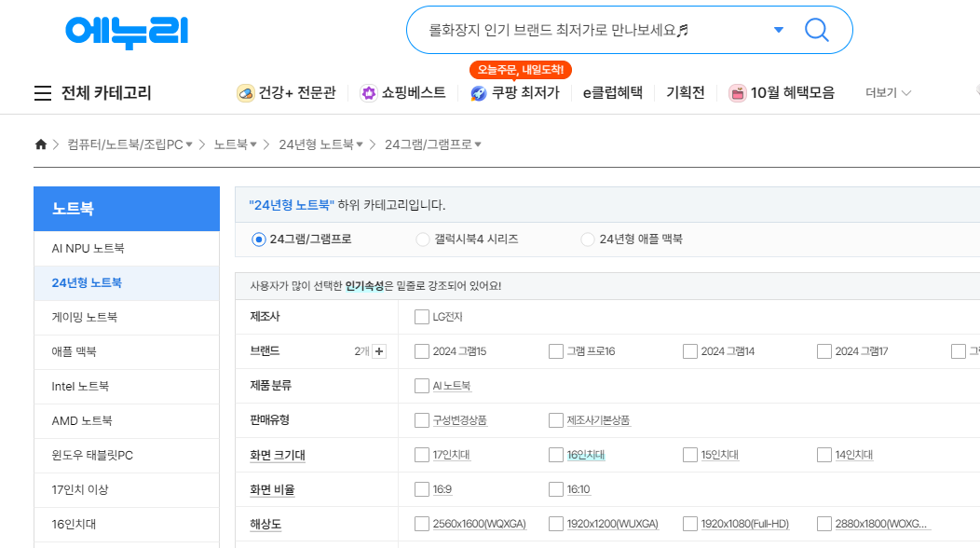The image size is (980, 548).
Task: Open 쿠팡 최저가 menu item
Action: [525, 93]
